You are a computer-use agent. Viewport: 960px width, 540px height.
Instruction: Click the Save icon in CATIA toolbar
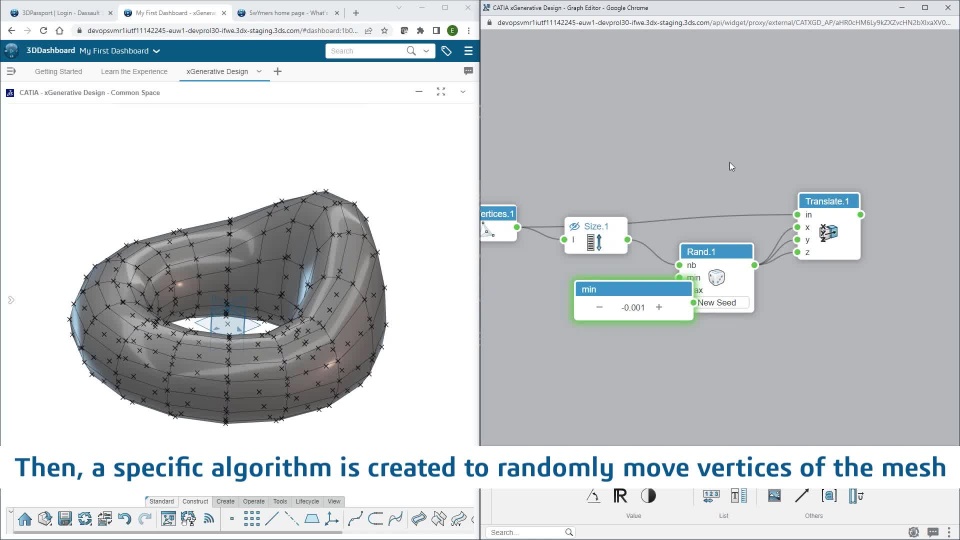click(65, 519)
